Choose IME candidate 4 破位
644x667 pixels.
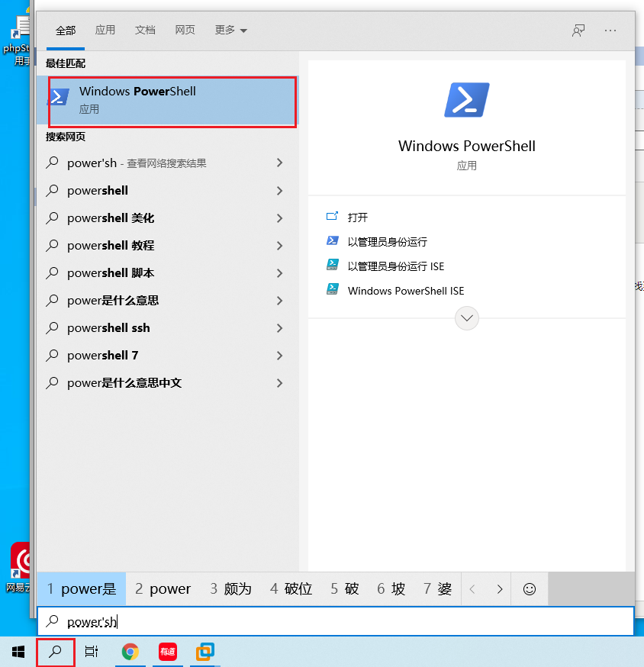coord(291,588)
